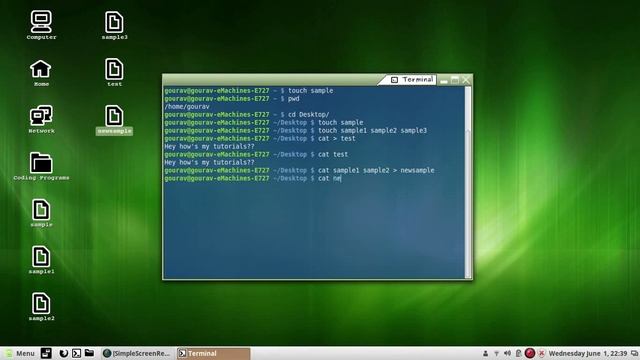Screen dimensions: 640x360
Task: Click 'cd Desktop/' command in terminal
Action: [x=309, y=115]
